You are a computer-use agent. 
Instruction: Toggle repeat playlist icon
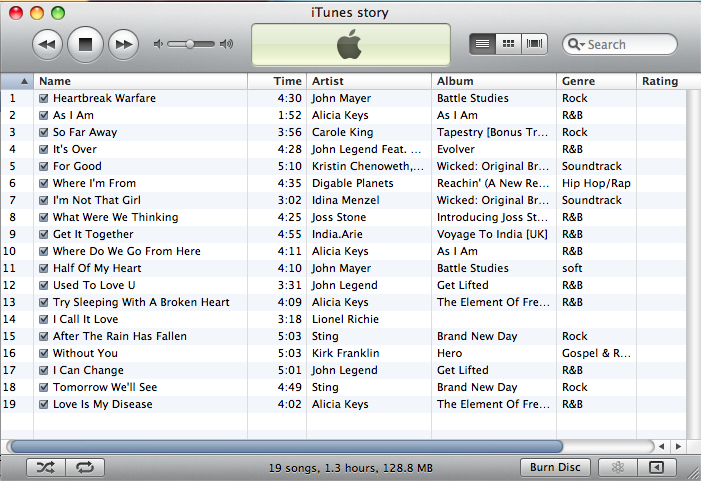[x=84, y=467]
